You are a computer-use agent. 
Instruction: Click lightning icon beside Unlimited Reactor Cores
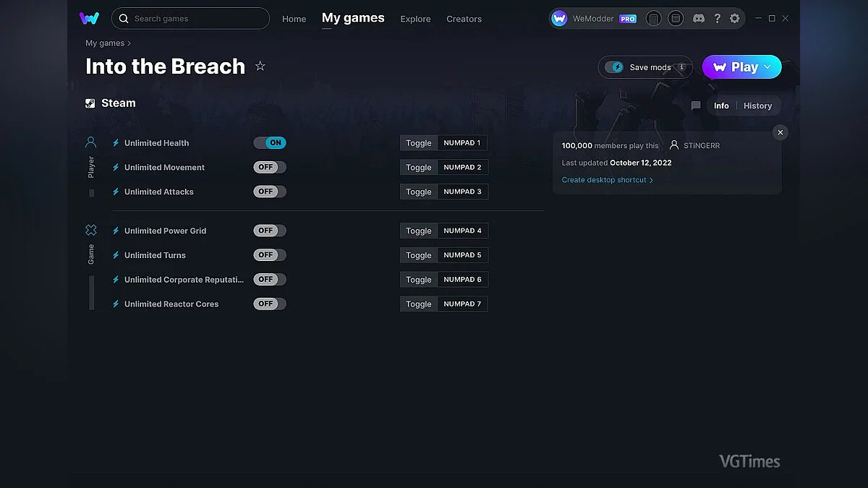pos(116,304)
